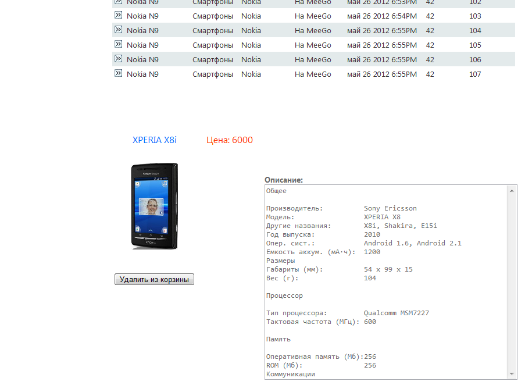Click 'Nokia' brand cell in row 106
The image size is (532, 392).
click(x=251, y=60)
